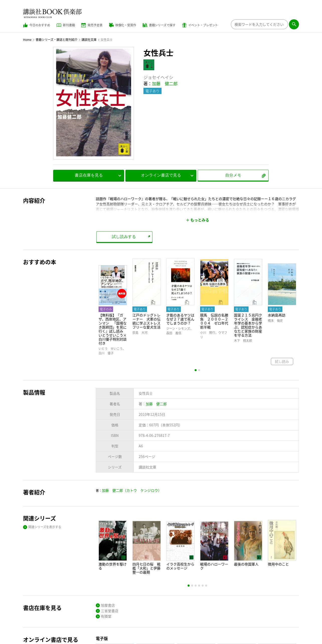The height and width of the screenshot is (644, 322).
Task: Open 水納島再訪 book cover
Action: (x=282, y=284)
